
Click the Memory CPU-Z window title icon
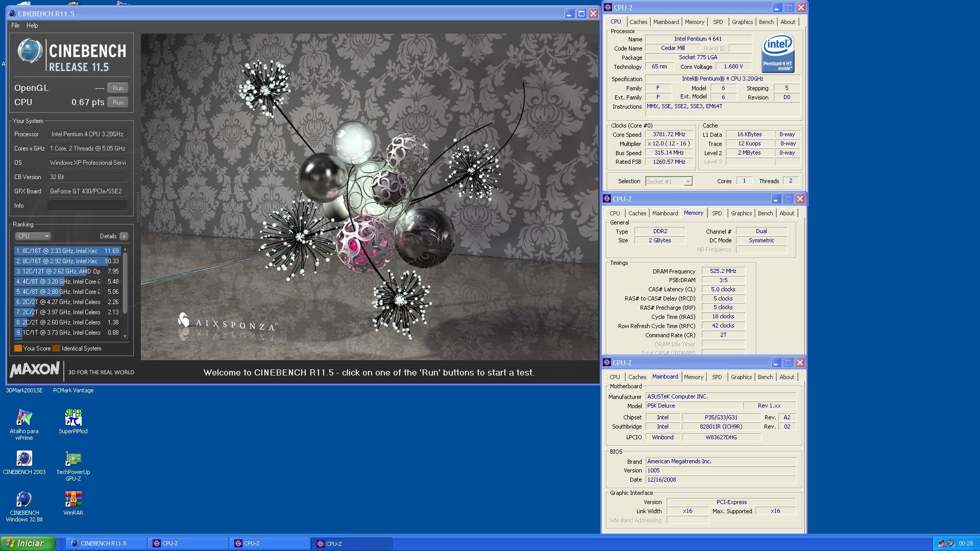tap(607, 199)
